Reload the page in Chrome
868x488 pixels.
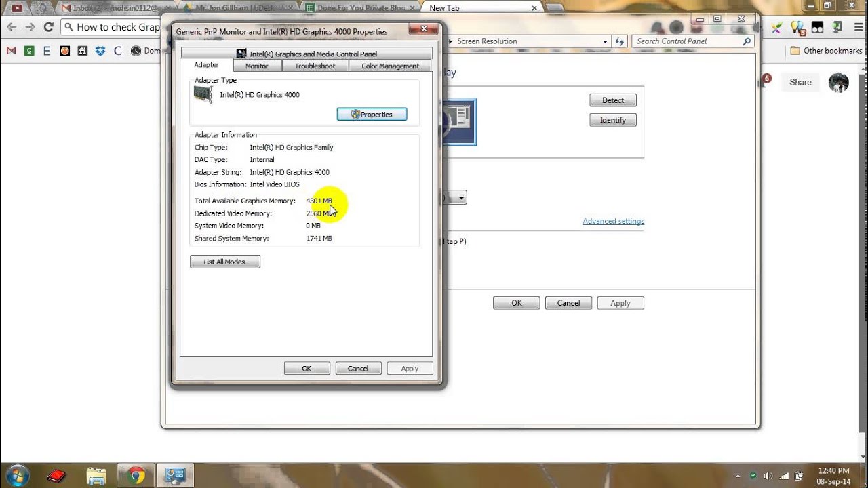(48, 27)
